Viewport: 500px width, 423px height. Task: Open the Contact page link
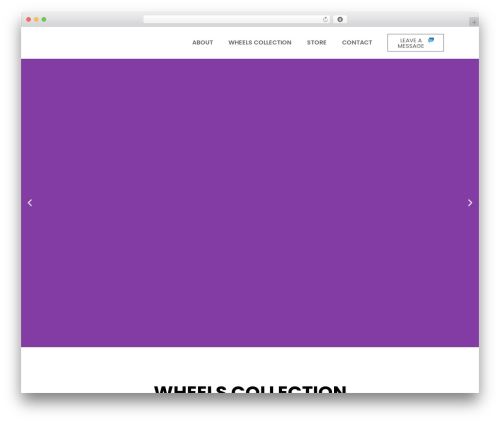click(357, 43)
